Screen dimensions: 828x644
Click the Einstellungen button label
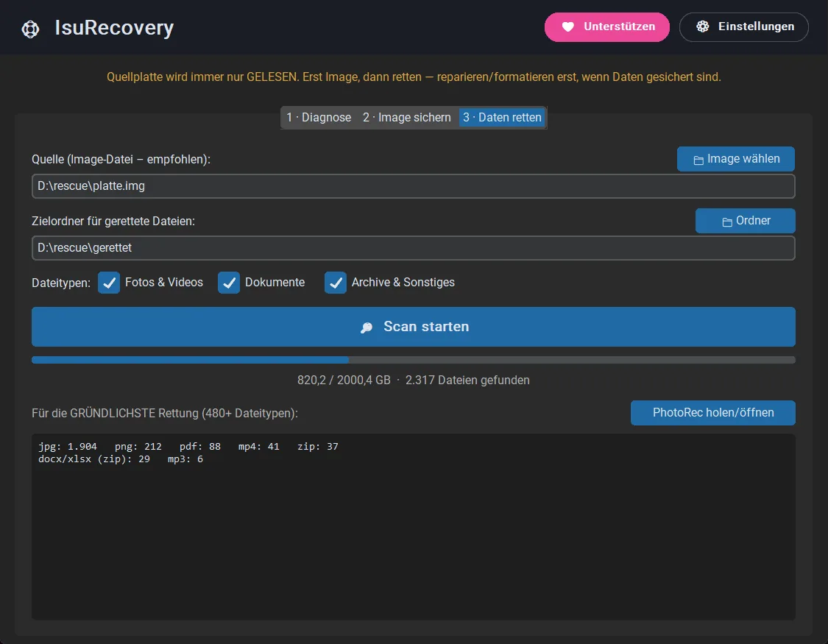tap(756, 26)
